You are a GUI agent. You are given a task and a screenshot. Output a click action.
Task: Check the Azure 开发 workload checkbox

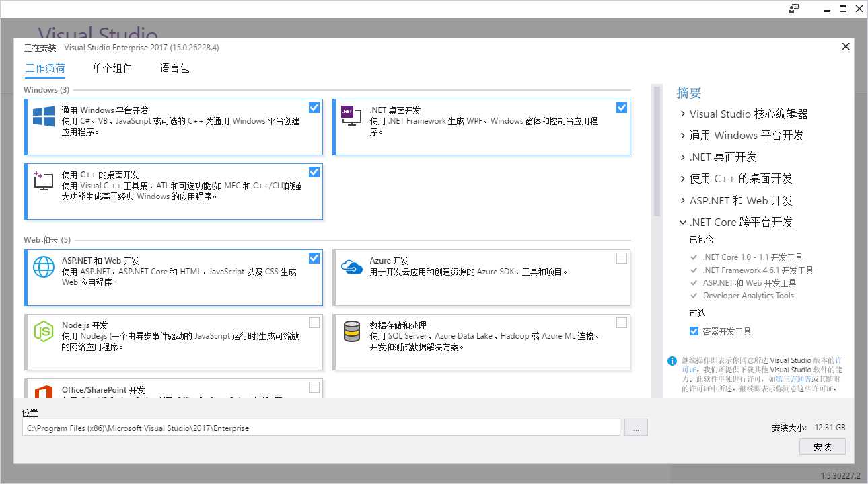pos(622,258)
